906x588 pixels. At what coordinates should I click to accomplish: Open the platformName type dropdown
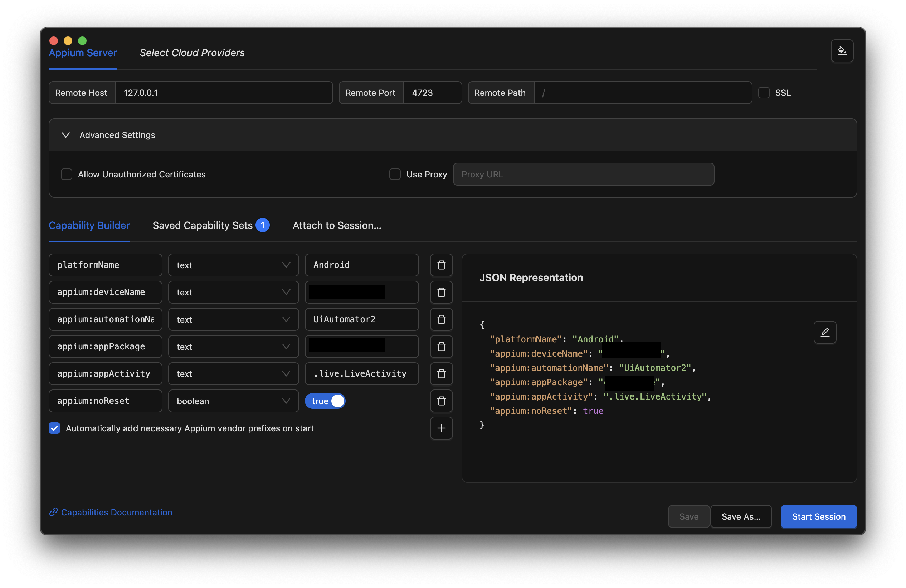pos(233,265)
